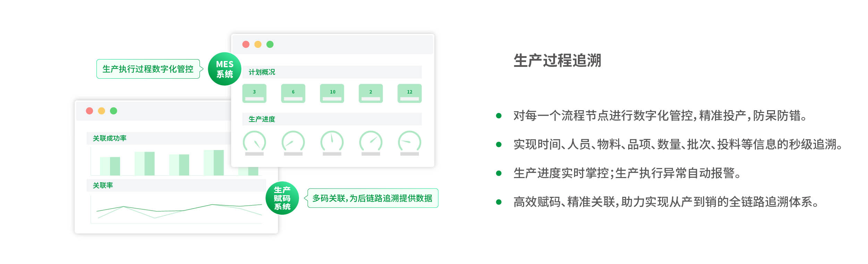868x264 pixels.
Task: Click the green MES系统 circle badge
Action: (x=224, y=69)
